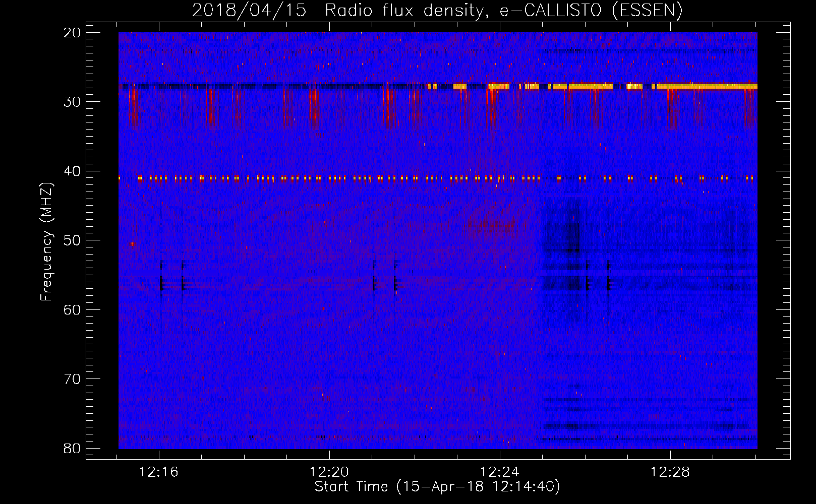Screen dimensions: 816x504
Task: Click the 50 MHz frequency tick label
Action: click(72, 240)
